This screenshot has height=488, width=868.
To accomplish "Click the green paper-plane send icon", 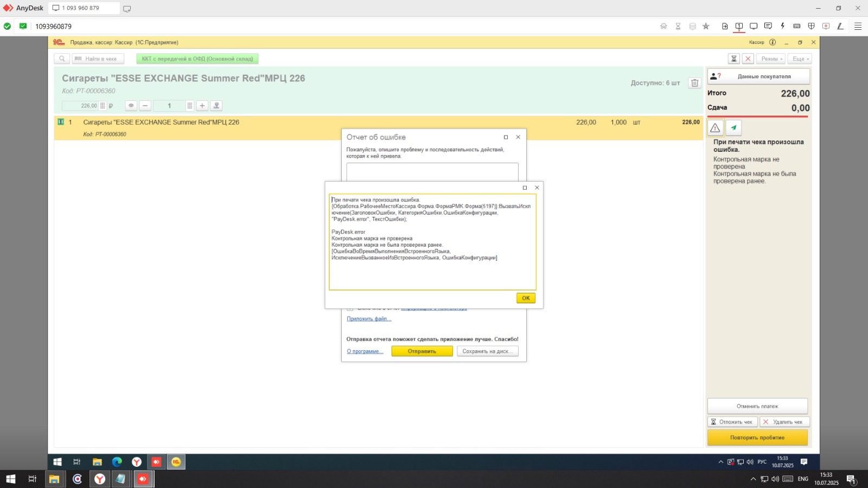I will coord(733,128).
